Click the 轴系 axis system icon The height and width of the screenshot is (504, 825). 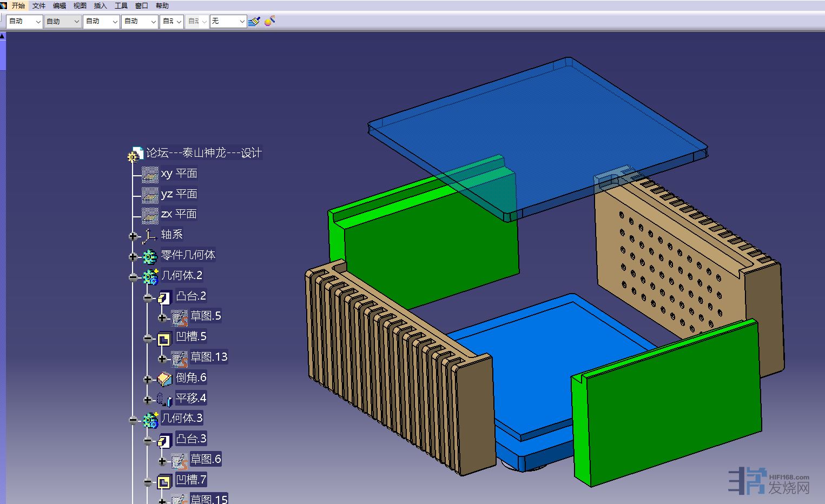click(x=149, y=236)
